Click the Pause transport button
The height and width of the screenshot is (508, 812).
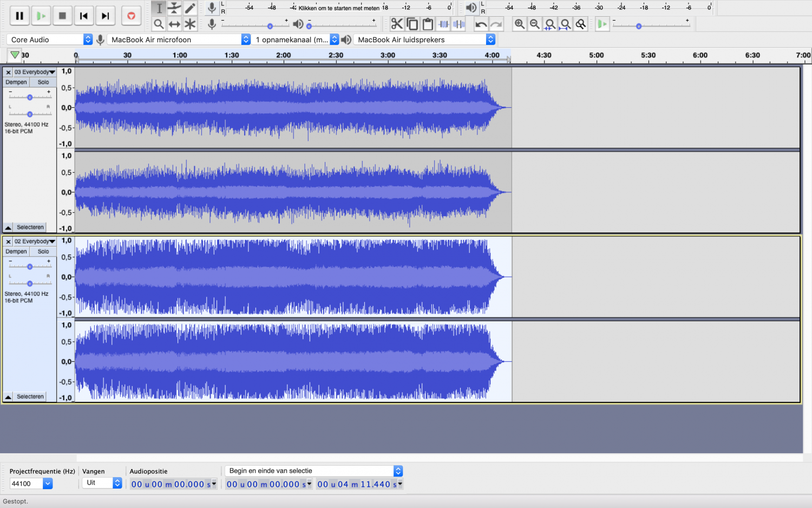tap(19, 16)
